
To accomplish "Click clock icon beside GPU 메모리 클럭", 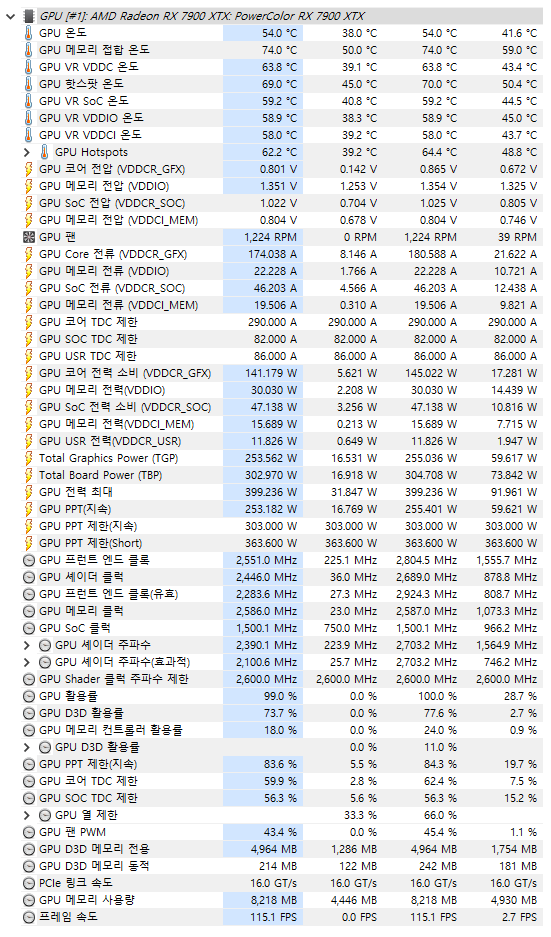I will click(29, 611).
